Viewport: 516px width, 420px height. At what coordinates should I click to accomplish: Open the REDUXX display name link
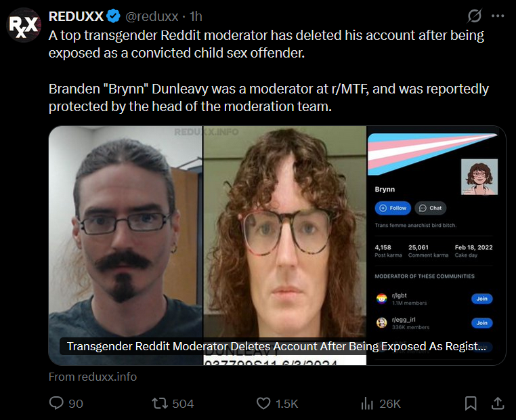coord(76,16)
